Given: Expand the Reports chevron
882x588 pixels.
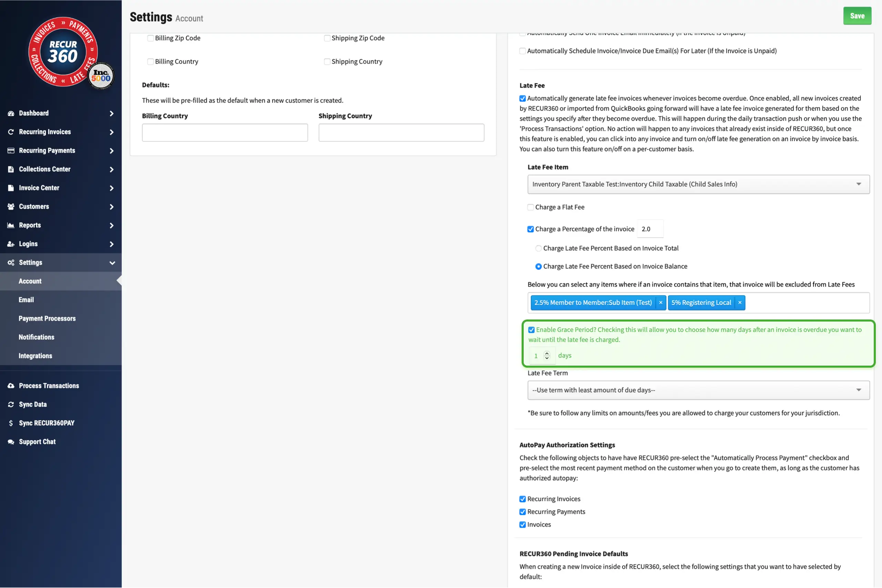Looking at the screenshot, I should coord(112,225).
